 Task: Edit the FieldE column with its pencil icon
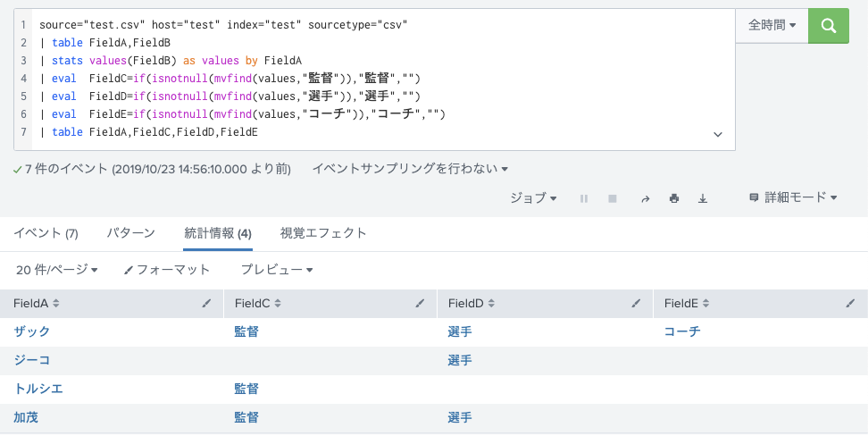pyautogui.click(x=851, y=303)
